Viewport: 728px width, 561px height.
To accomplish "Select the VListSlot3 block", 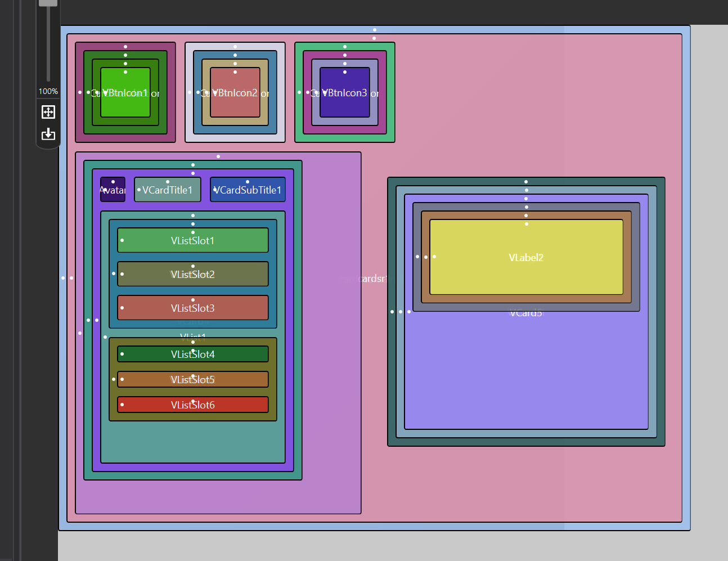I will tap(193, 308).
